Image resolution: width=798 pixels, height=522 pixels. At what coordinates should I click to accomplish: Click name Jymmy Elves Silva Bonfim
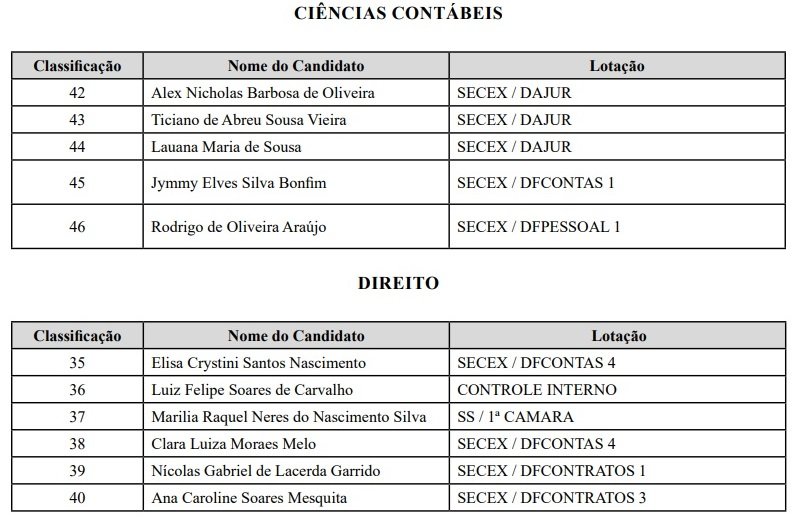(x=239, y=183)
